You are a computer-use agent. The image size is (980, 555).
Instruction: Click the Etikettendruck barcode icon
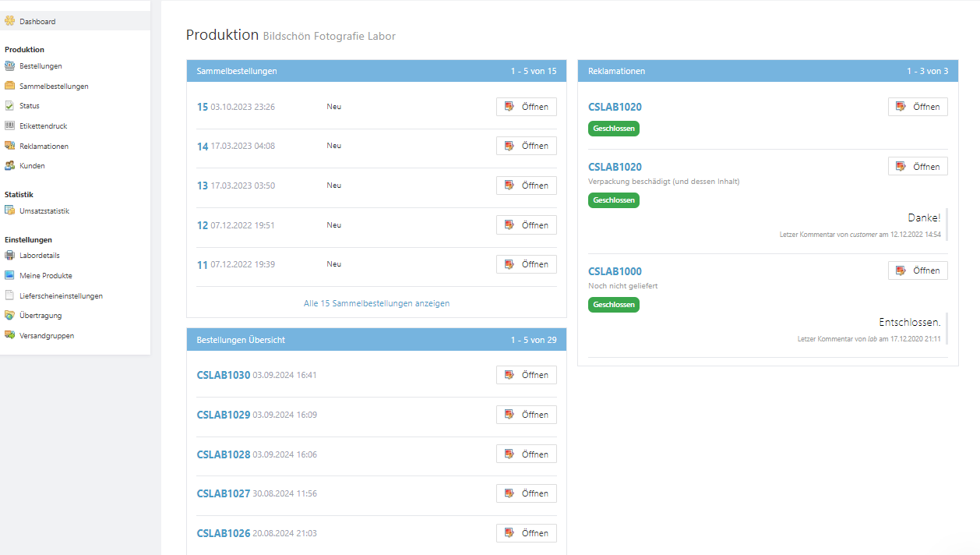(9, 125)
